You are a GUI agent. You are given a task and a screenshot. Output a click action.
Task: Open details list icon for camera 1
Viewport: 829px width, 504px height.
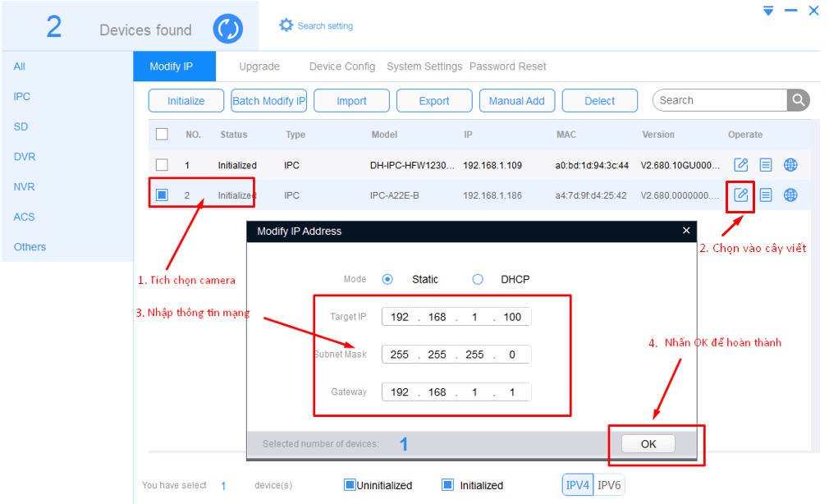pos(766,165)
